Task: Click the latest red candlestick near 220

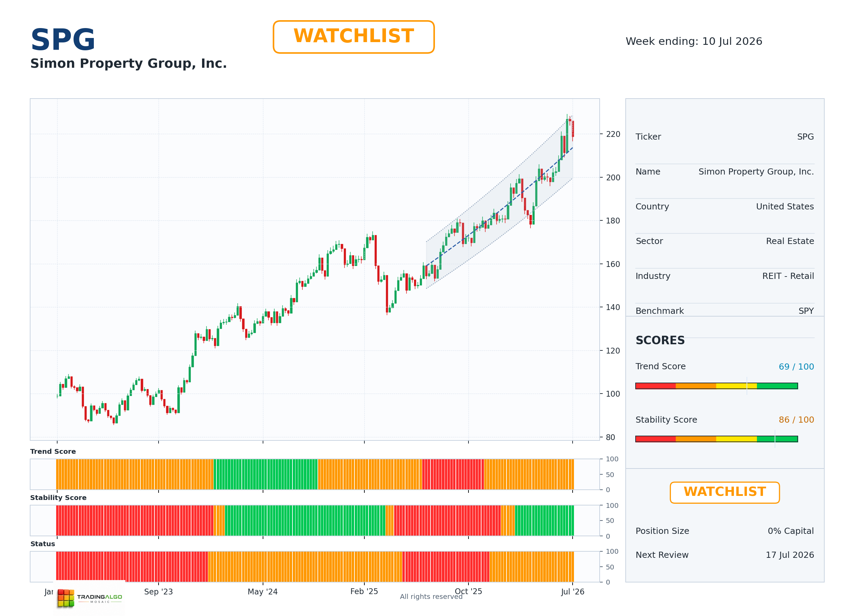Action: coord(573,129)
